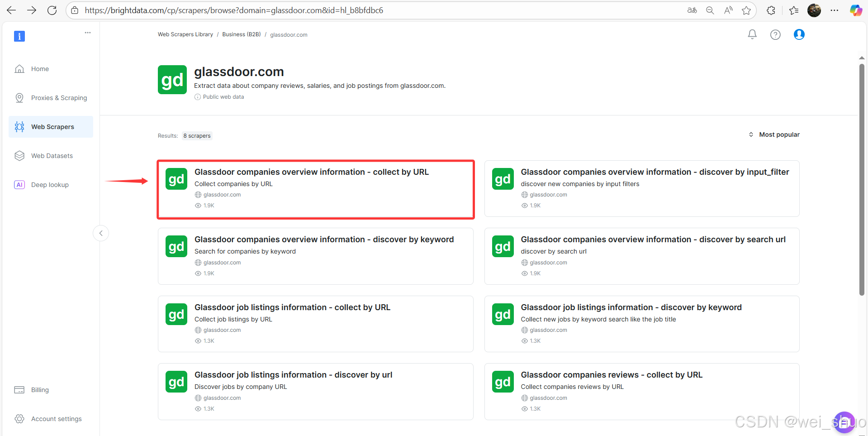Open the browser profile avatar
868x436 pixels.
814,10
